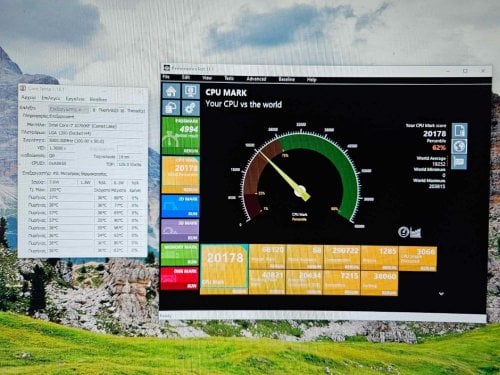The width and height of the screenshot is (500, 375).
Task: Select the 3066 CPU Single Threaded tile
Action: point(418,259)
